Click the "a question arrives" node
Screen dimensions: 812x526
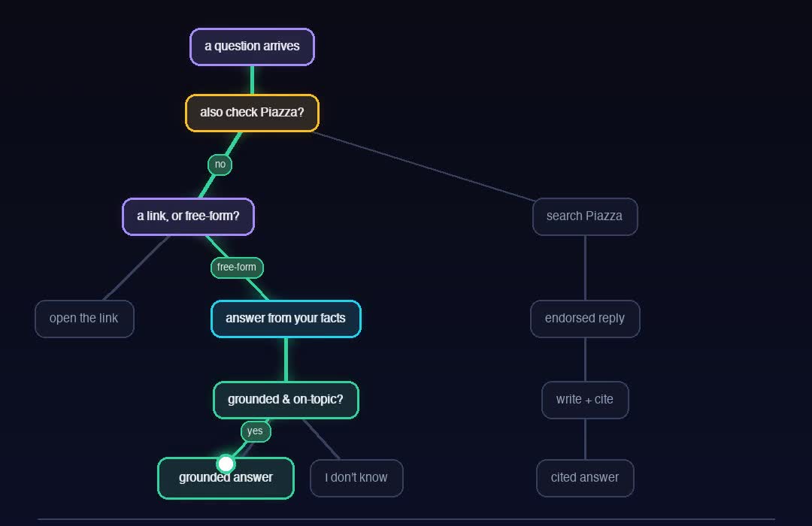pyautogui.click(x=252, y=47)
